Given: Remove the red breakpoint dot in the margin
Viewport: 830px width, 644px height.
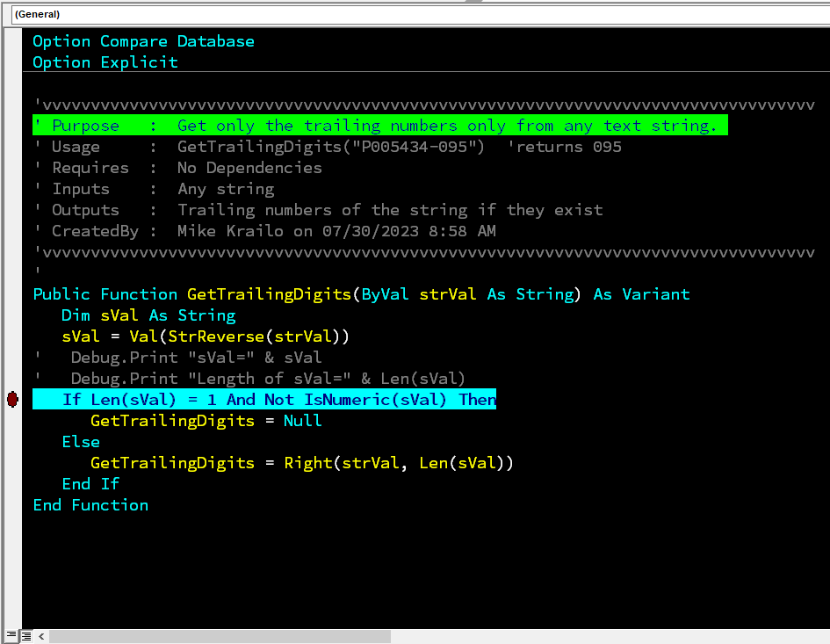Looking at the screenshot, I should pos(12,400).
